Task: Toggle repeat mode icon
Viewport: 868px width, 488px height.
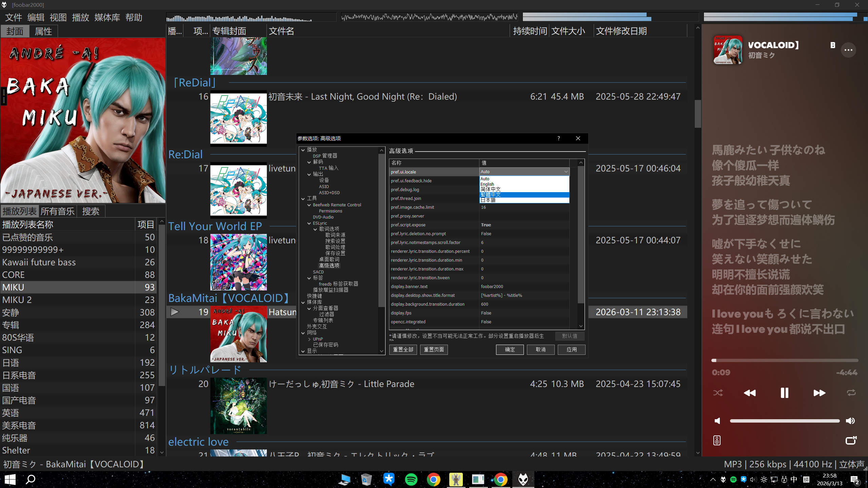Action: coord(851,393)
